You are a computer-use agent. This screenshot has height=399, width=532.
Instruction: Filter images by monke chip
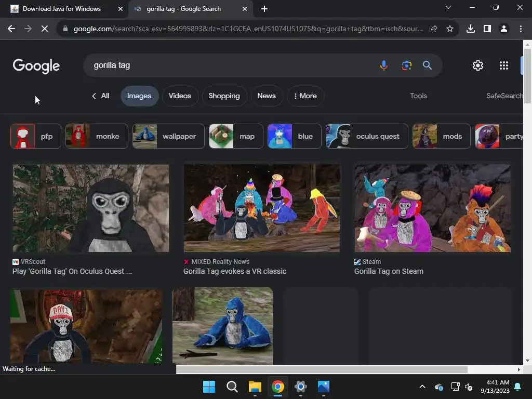[97, 136]
